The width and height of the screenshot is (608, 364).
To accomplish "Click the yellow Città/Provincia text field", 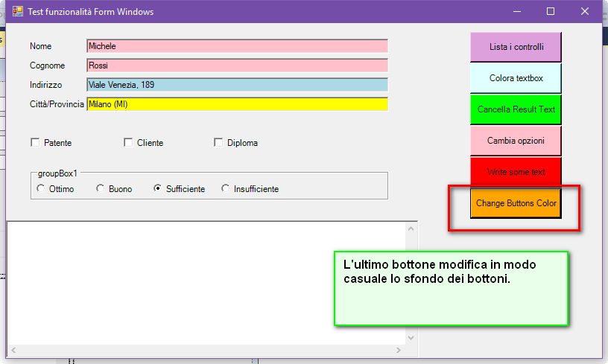I will pos(237,104).
